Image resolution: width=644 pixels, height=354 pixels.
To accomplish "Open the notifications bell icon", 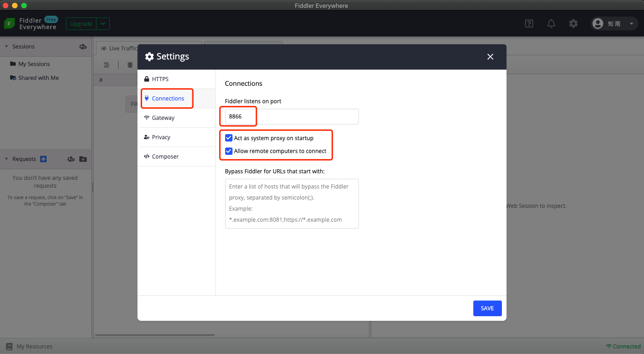I will tap(551, 24).
